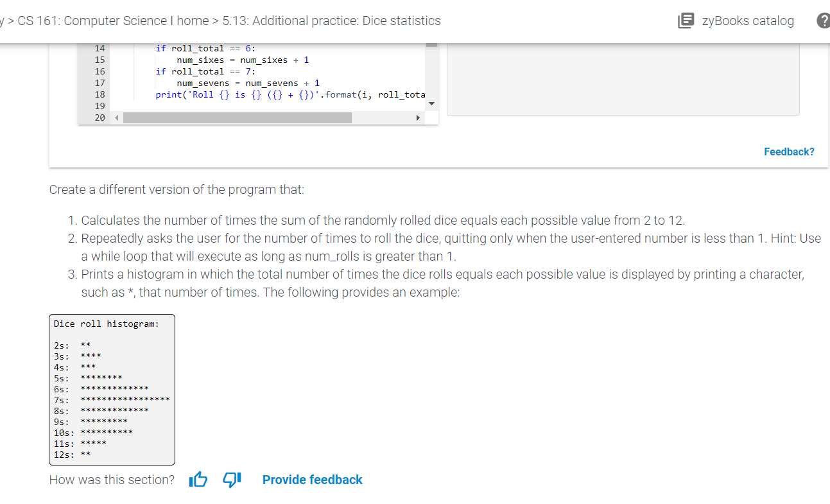
Task: Click line number 14 in the code editor
Action: (99, 48)
